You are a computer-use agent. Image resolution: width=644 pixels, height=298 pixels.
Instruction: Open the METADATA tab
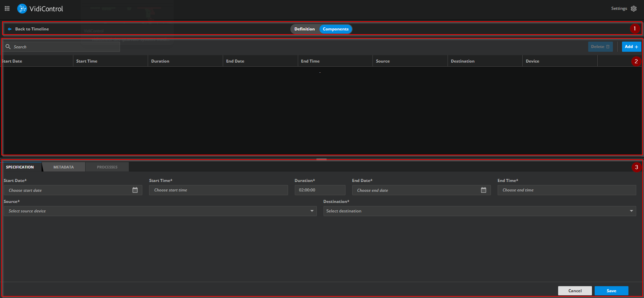(x=64, y=167)
